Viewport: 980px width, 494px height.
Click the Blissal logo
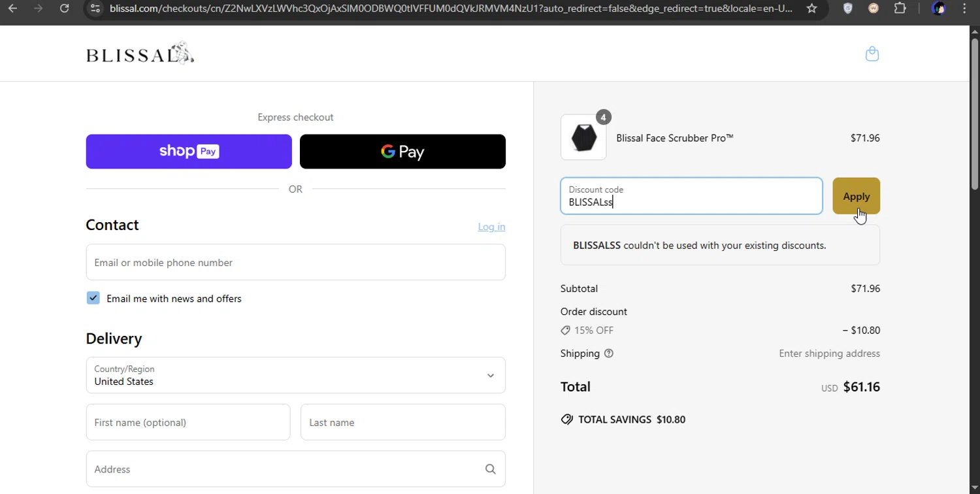[140, 54]
